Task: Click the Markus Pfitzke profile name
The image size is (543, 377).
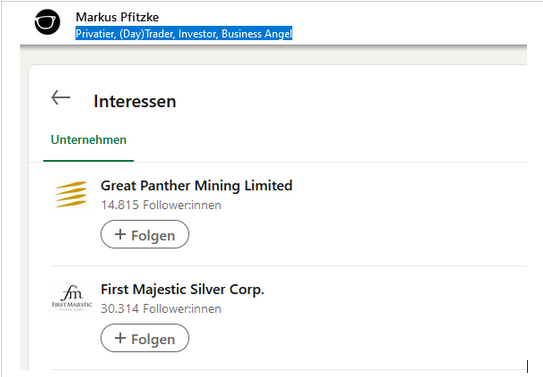Action: pyautogui.click(x=117, y=17)
